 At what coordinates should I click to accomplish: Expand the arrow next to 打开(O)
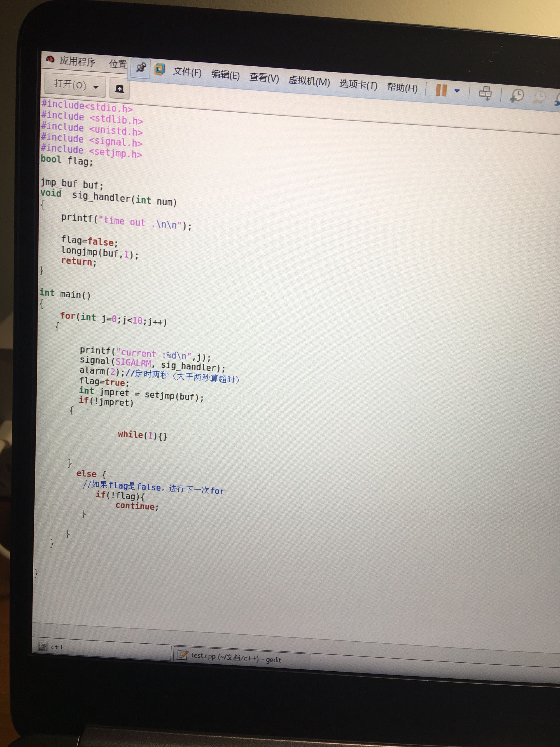[x=96, y=87]
